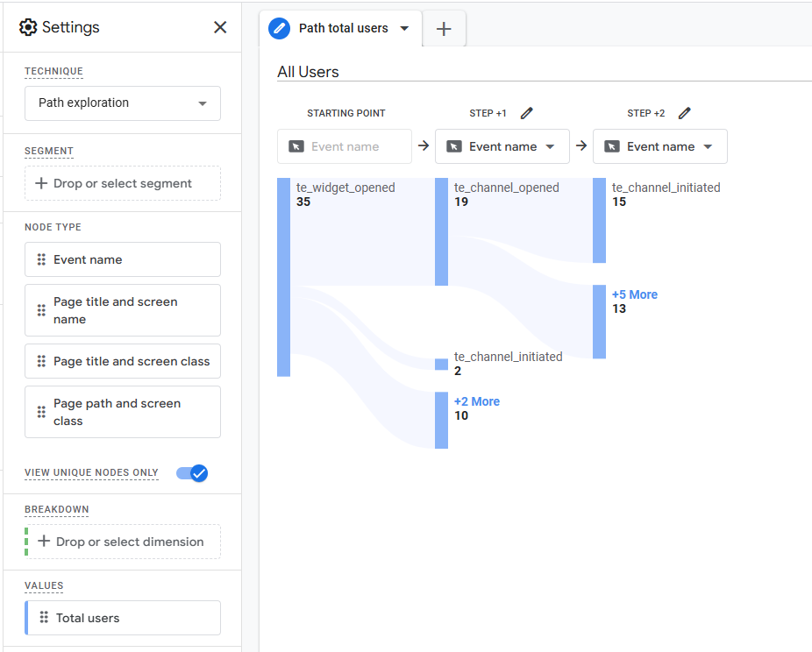Click drag handle icon on Total users value
Screen dimensions: 812x652
pos(44,618)
